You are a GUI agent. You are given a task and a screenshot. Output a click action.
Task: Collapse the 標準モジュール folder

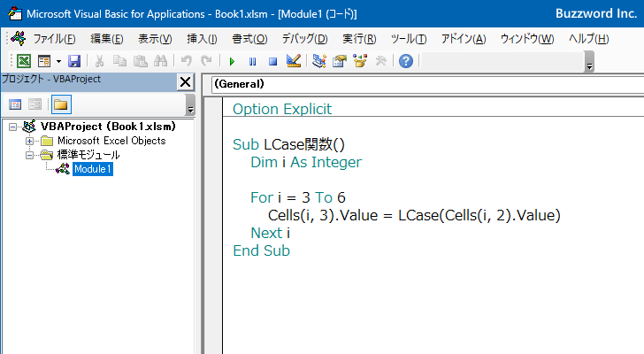click(29, 155)
